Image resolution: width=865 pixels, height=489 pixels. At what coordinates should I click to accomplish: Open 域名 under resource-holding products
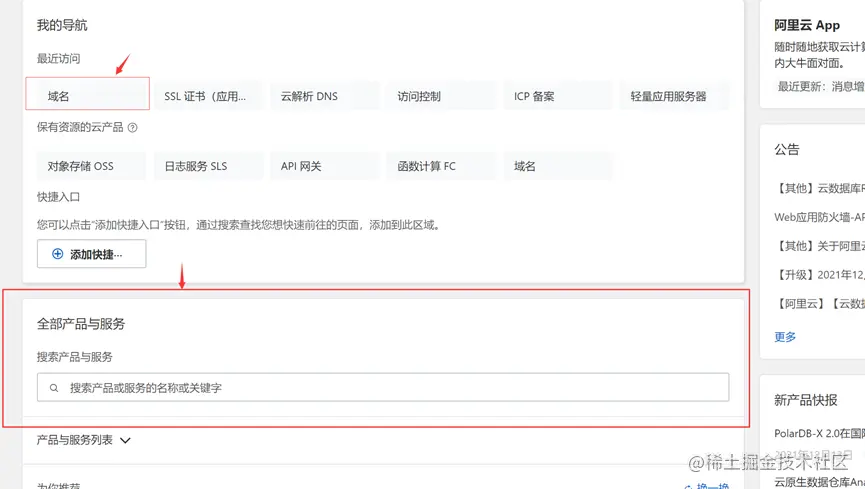point(558,166)
